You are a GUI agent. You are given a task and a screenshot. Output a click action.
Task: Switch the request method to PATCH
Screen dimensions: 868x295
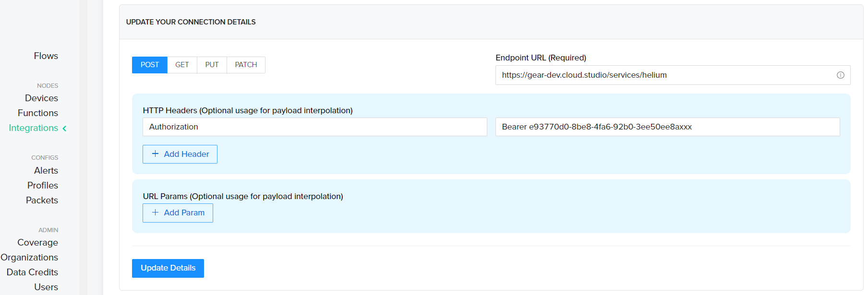pos(246,65)
